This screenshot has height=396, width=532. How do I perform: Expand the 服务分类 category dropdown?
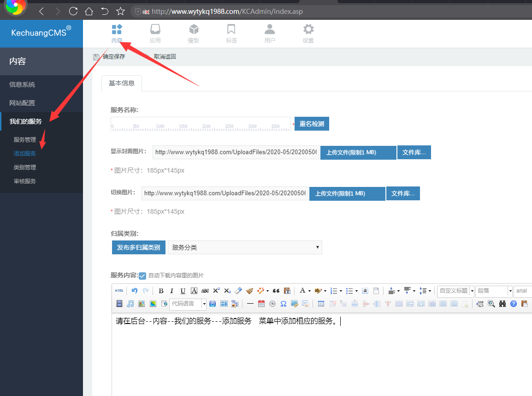245,247
